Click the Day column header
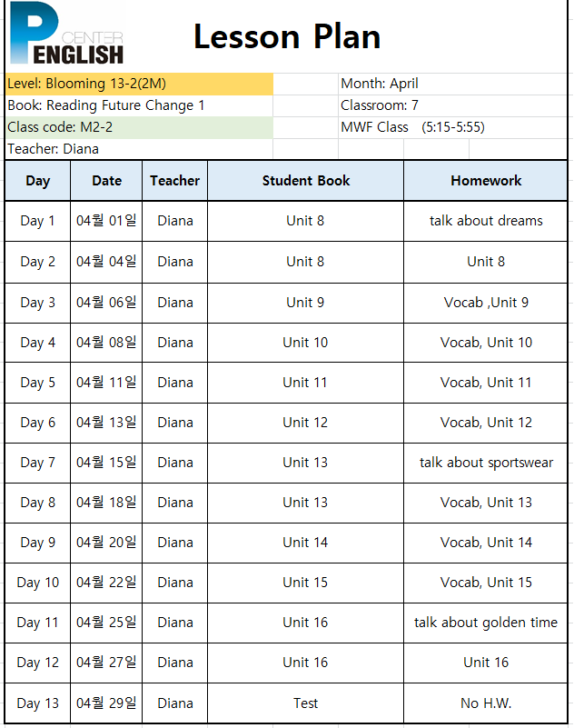This screenshot has width=574, height=728. click(x=37, y=181)
